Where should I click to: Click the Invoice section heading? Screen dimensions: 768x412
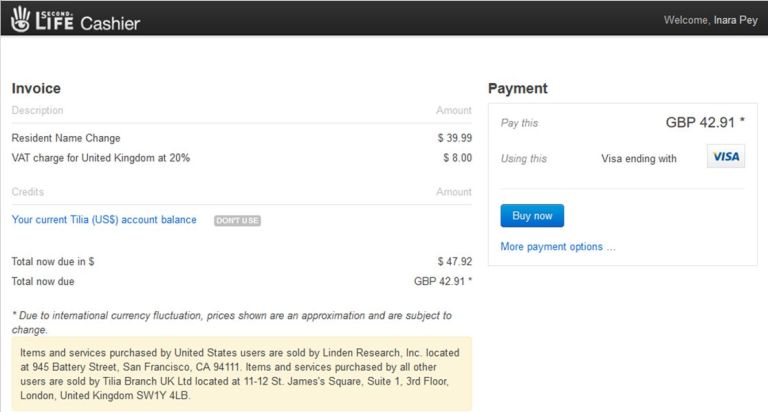pos(36,88)
